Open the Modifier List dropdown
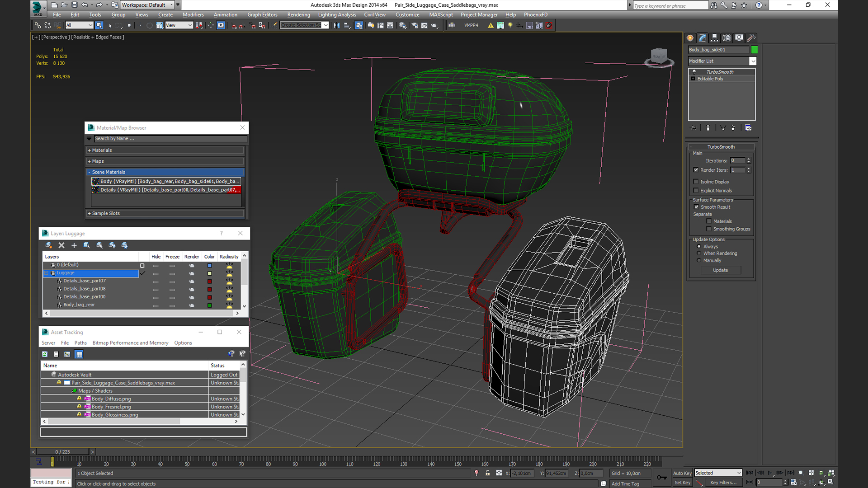Image resolution: width=868 pixels, height=488 pixels. tap(722, 61)
